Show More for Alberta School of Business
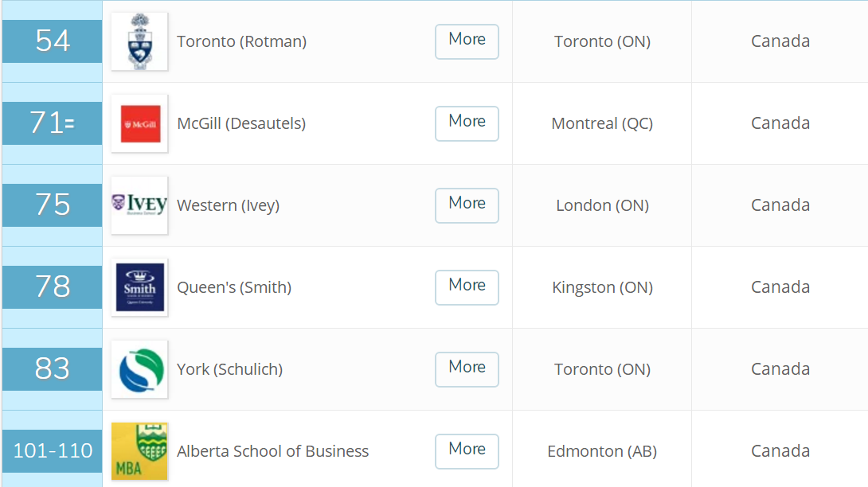This screenshot has height=487, width=868. pyautogui.click(x=467, y=451)
